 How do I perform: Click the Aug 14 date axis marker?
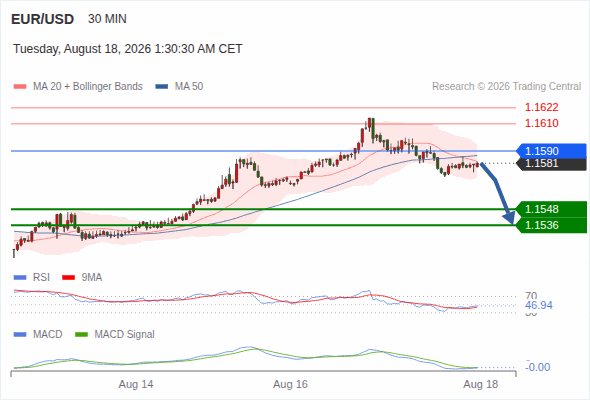click(x=136, y=384)
